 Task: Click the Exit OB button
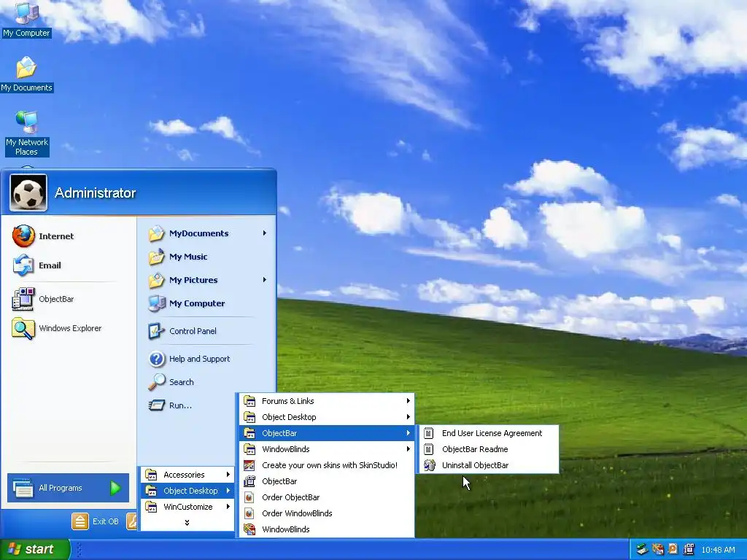point(97,521)
